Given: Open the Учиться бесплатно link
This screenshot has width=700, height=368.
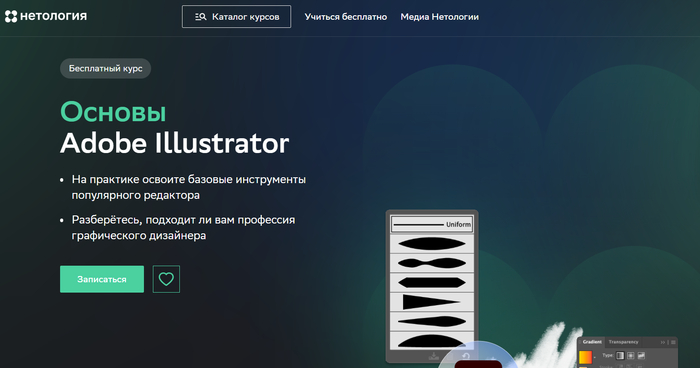Looking at the screenshot, I should [x=346, y=17].
